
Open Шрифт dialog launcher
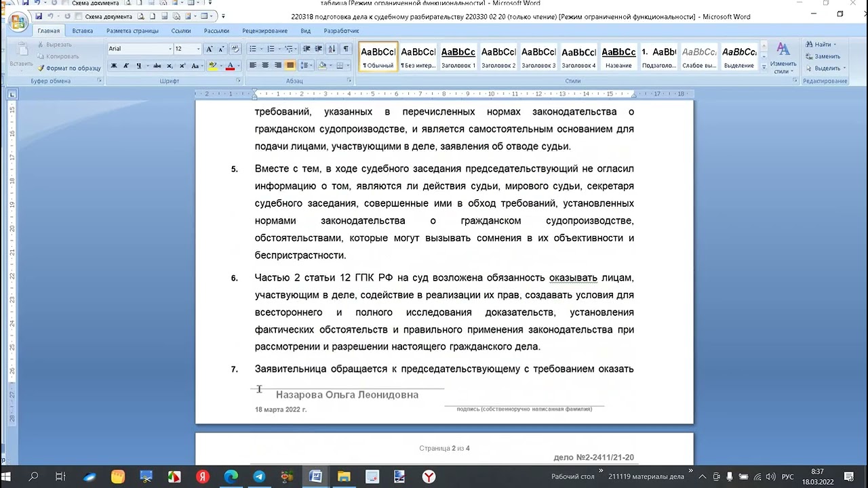point(238,81)
